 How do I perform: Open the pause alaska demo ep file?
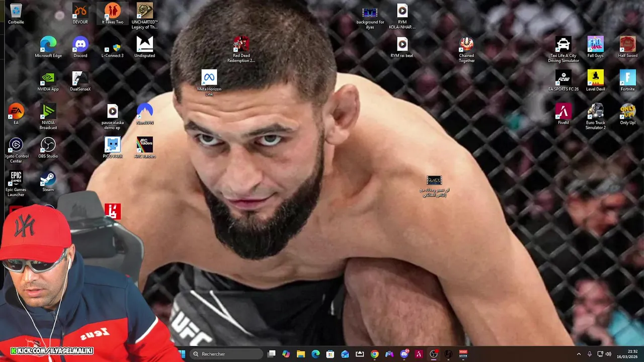tap(112, 117)
